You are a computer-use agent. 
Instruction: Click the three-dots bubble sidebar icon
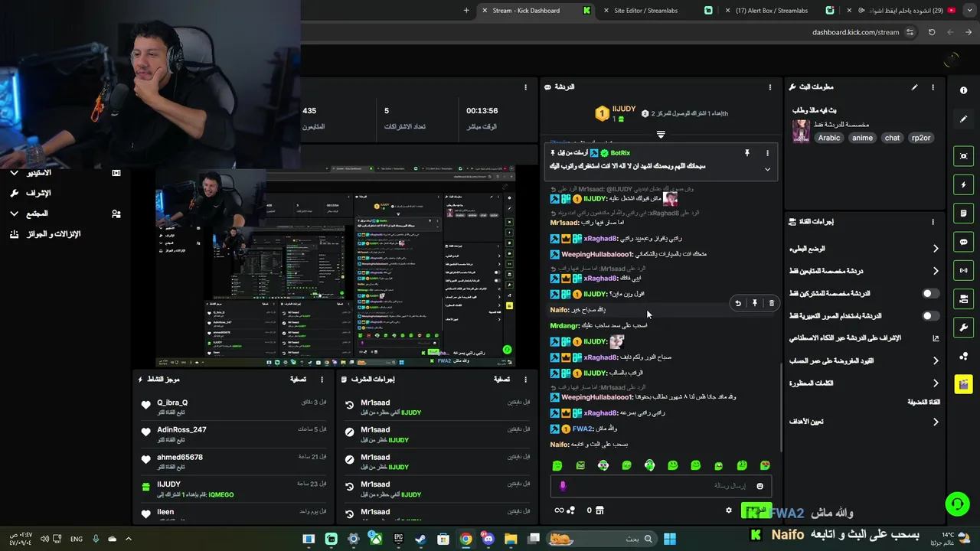pos(963,356)
